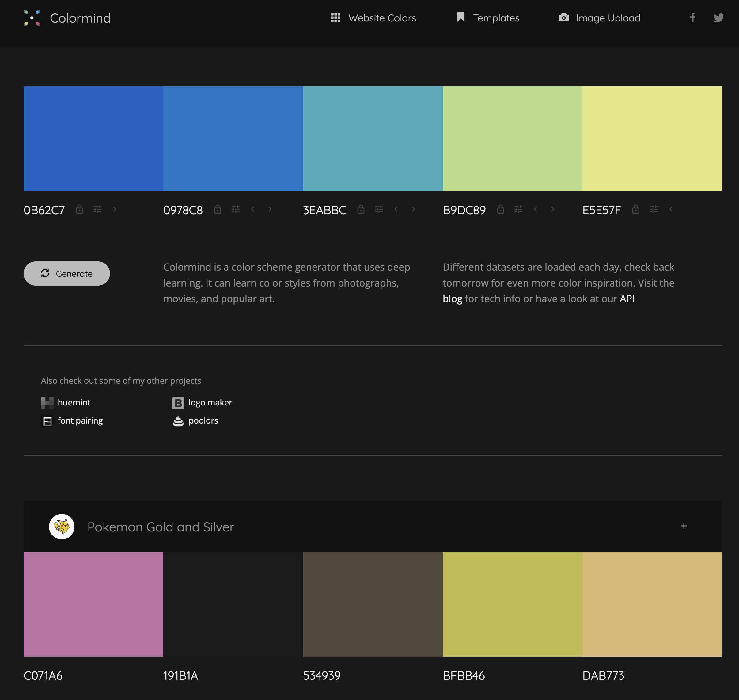Image resolution: width=739 pixels, height=700 pixels.
Task: Adjust color 0978C8 with sliders icon
Action: 235,209
